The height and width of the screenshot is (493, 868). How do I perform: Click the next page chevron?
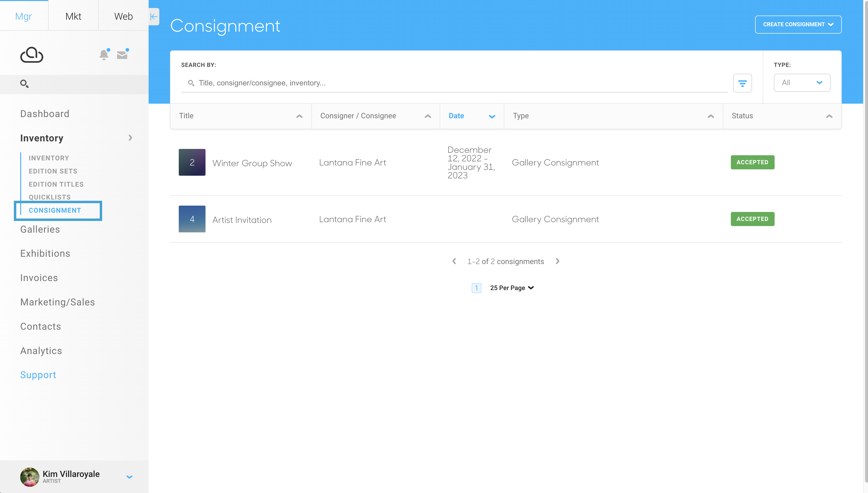557,261
